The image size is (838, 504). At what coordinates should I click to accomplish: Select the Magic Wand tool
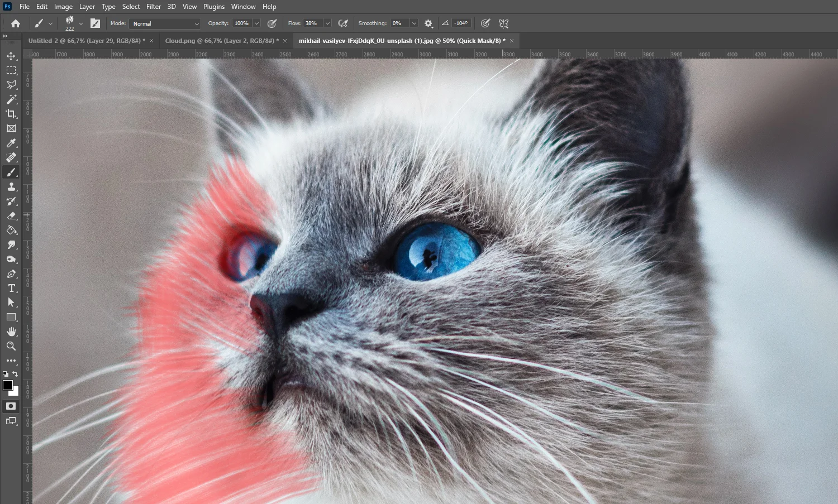tap(11, 99)
